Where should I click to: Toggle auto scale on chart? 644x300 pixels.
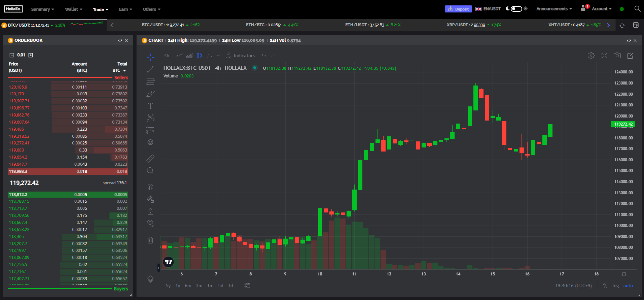(x=628, y=286)
